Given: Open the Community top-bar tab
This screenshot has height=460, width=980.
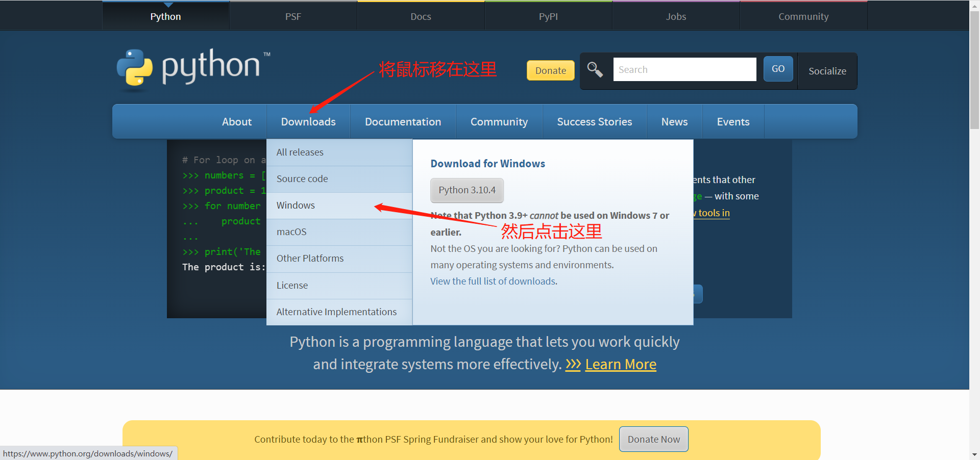Looking at the screenshot, I should [804, 16].
